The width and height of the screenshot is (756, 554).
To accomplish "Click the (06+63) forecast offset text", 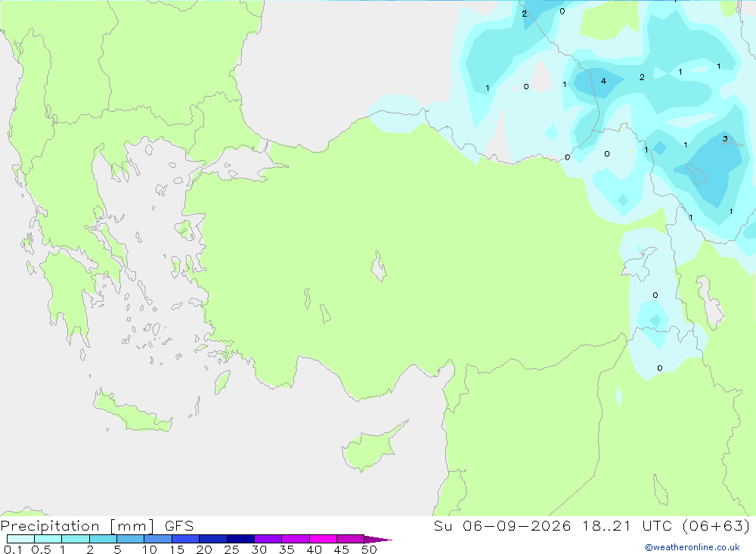I will pos(717,525).
